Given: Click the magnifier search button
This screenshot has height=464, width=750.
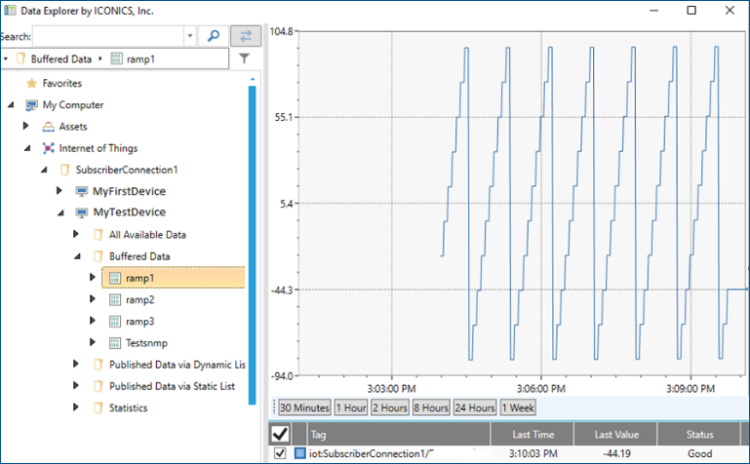Looking at the screenshot, I should pos(212,36).
